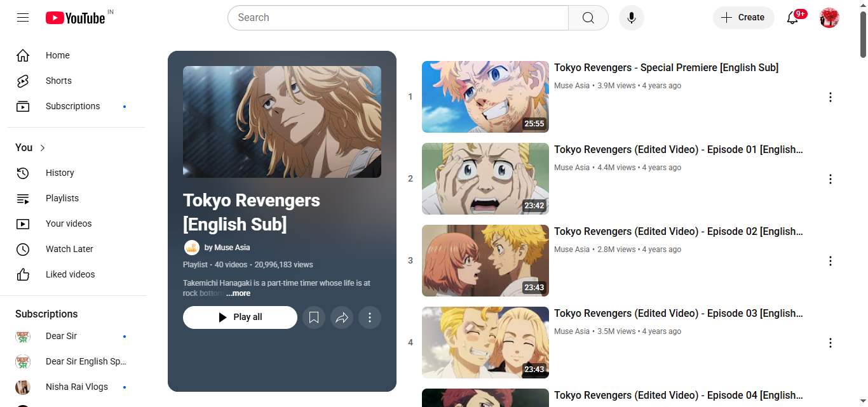
Task: Save playlist with bookmark icon
Action: pos(314,317)
